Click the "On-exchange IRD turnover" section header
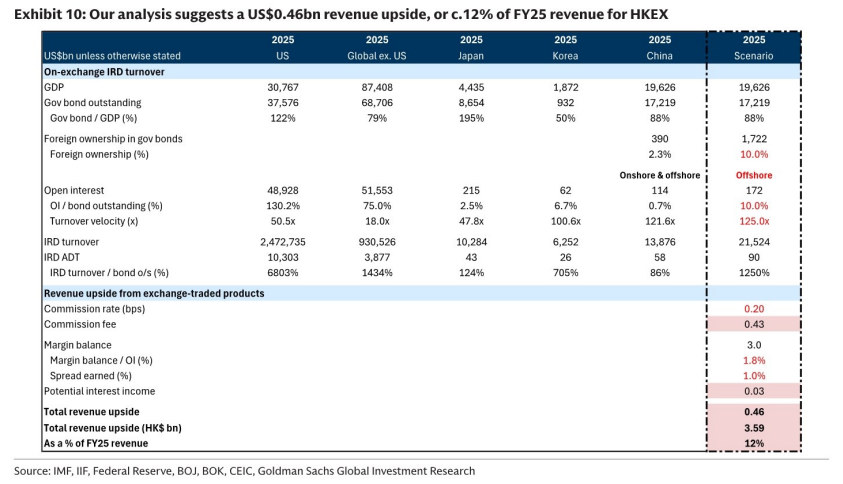 point(104,72)
